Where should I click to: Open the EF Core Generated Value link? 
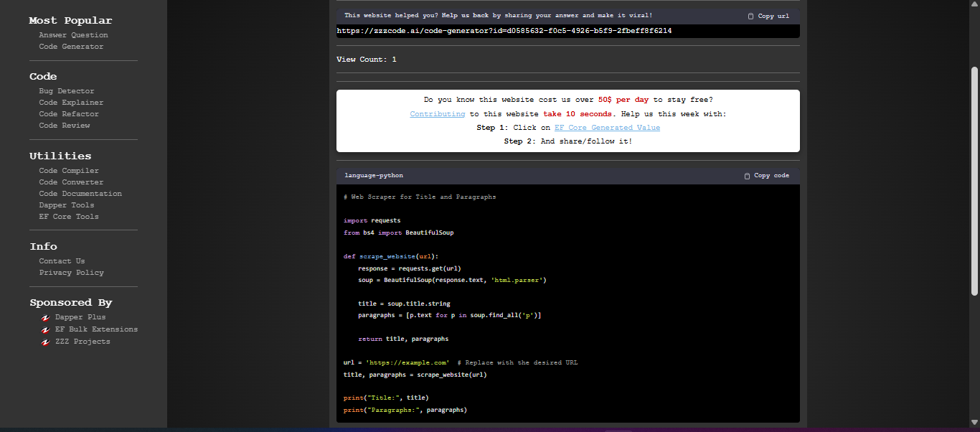[607, 128]
